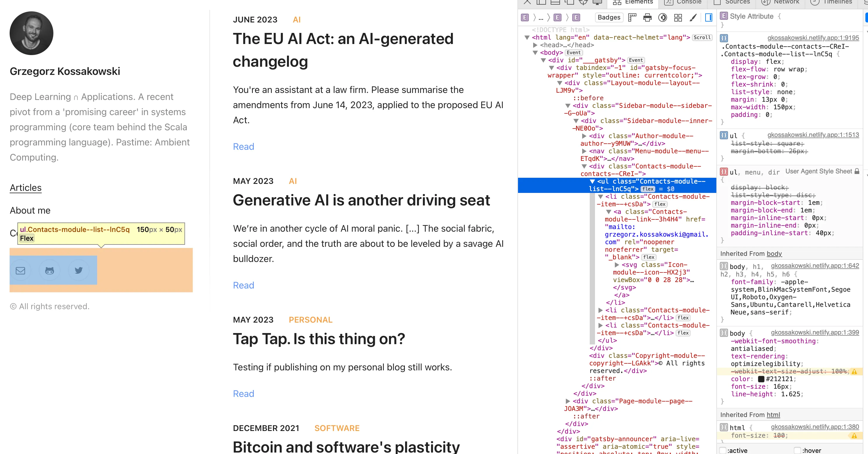Expand the Page-module div node
This screenshot has width=868, height=454.
point(568,401)
